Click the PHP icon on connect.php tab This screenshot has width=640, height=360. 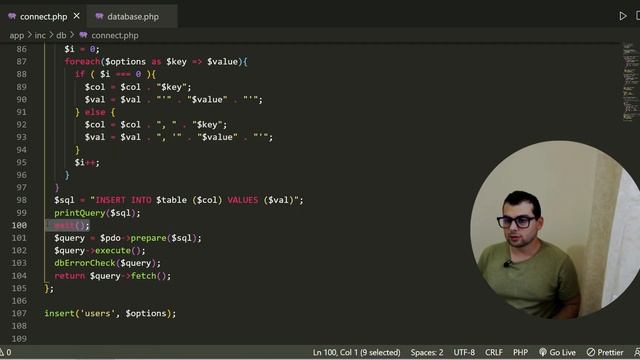pos(12,16)
